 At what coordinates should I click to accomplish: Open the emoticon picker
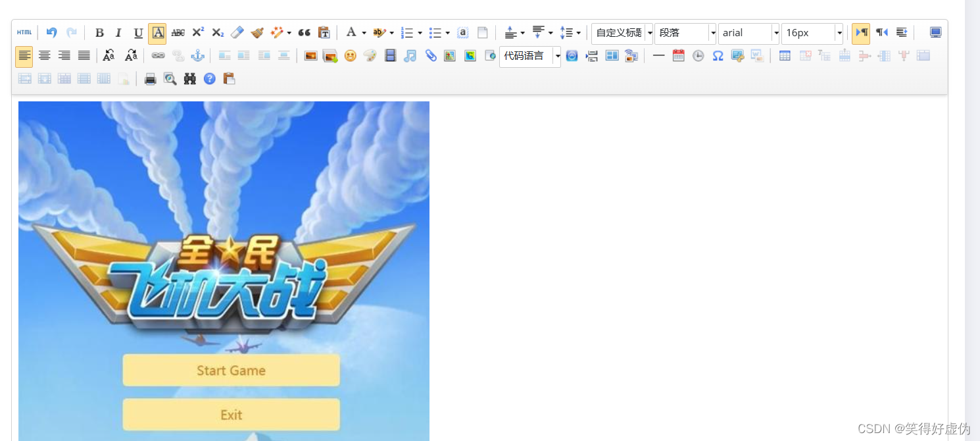click(350, 56)
